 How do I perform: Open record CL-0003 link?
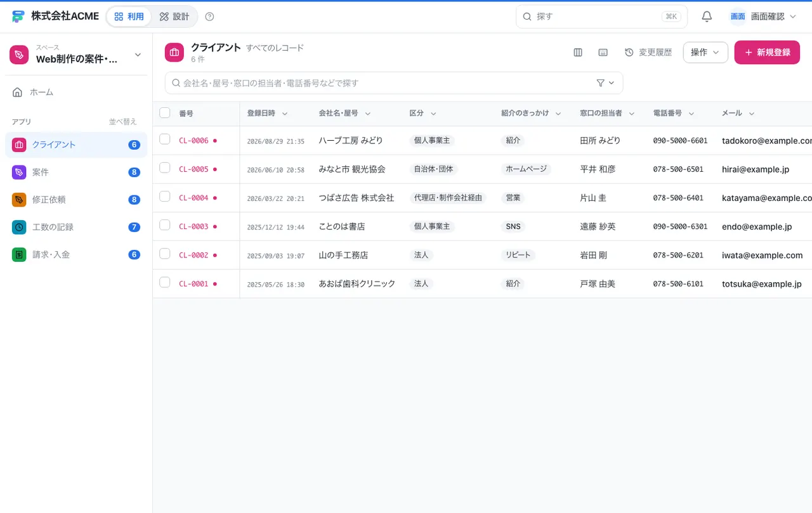[193, 226]
